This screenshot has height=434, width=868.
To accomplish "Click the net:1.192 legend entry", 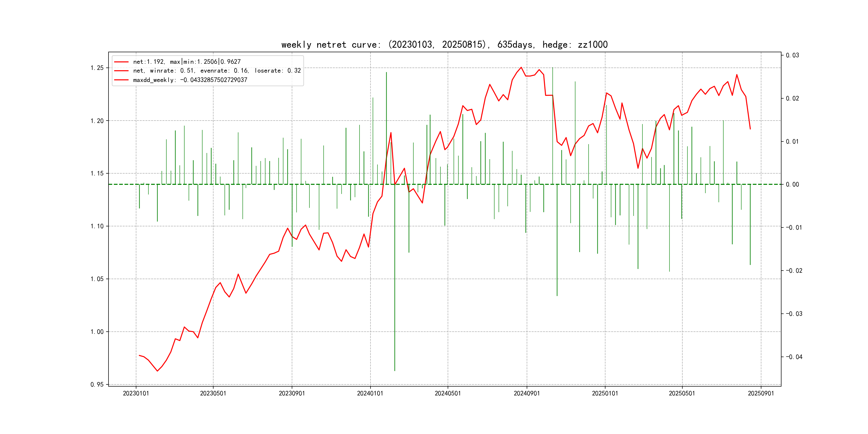I will [187, 62].
